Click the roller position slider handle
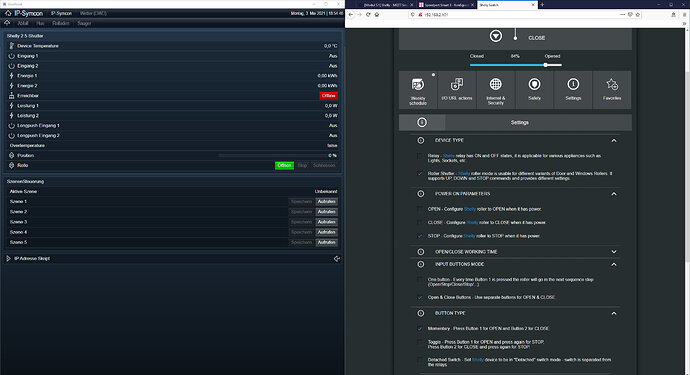The height and width of the screenshot is (375, 690). click(546, 65)
